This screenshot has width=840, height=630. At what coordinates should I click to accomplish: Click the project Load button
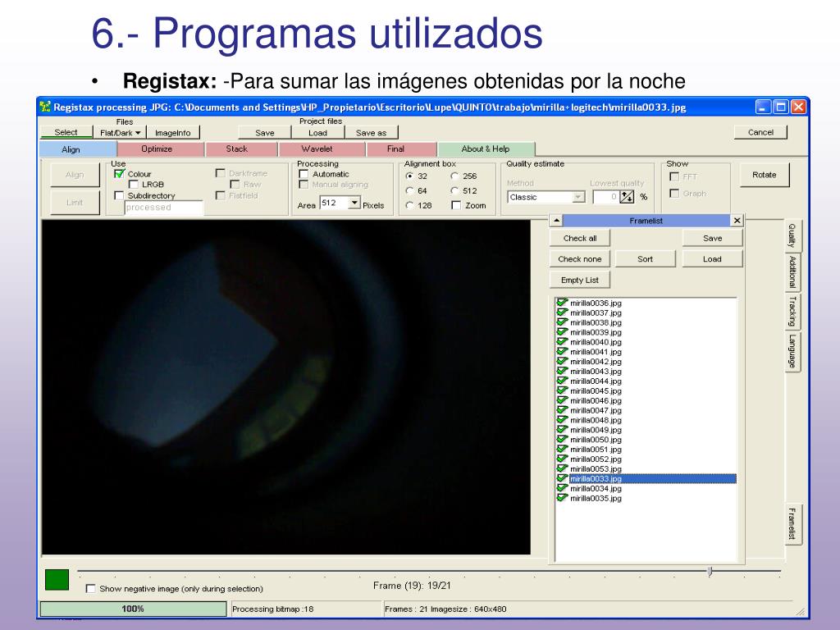click(317, 132)
